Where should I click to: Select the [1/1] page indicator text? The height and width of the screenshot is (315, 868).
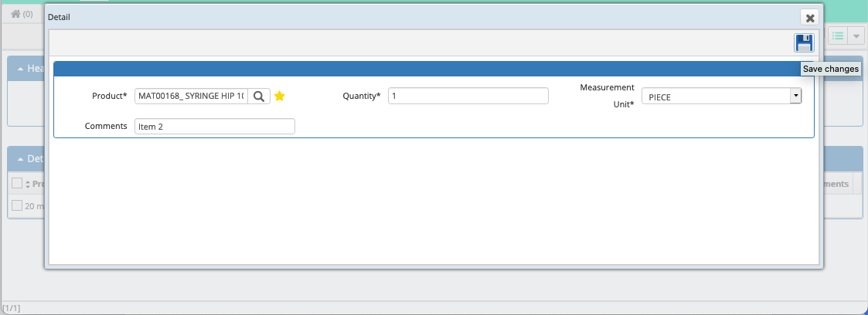coord(12,308)
